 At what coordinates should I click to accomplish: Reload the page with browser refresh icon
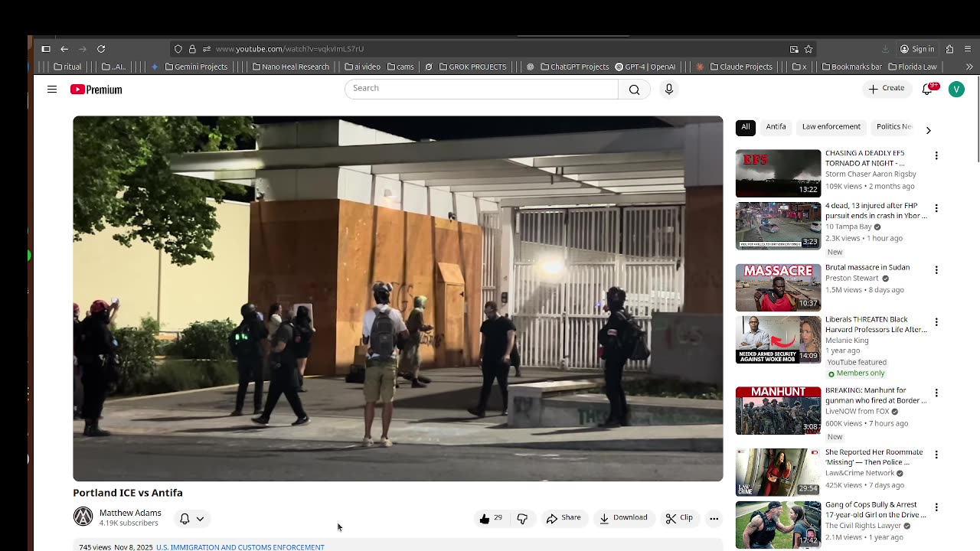pyautogui.click(x=101, y=49)
